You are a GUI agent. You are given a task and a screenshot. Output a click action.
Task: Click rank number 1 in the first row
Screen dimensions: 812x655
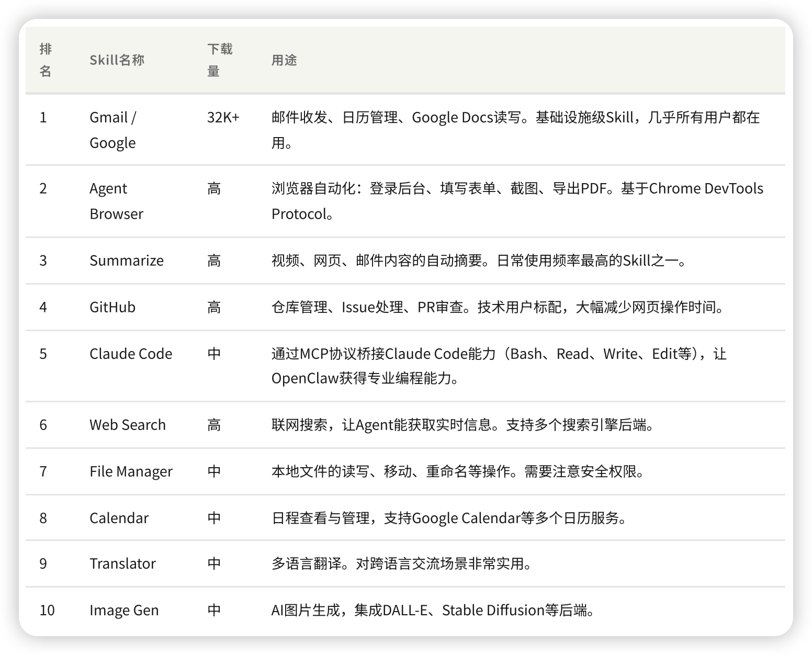[x=44, y=117]
